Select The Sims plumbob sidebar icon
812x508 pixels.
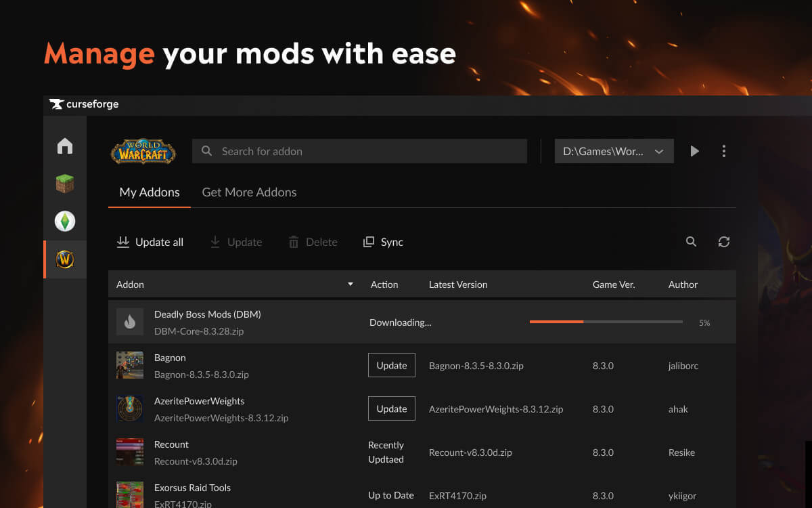point(65,221)
